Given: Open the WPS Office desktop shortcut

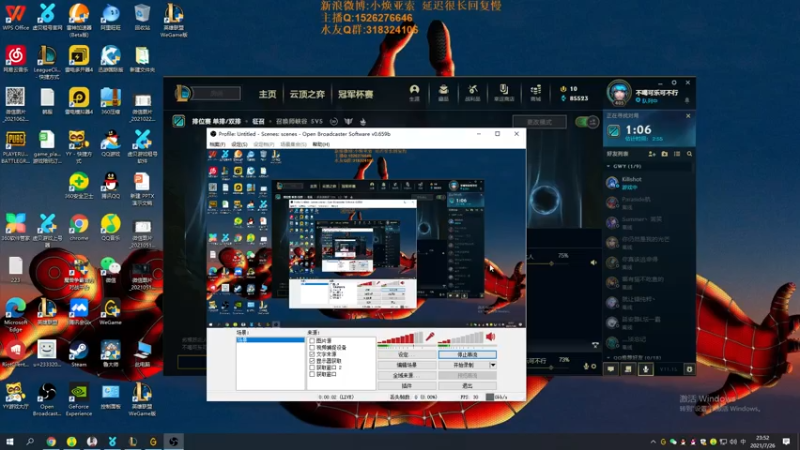Looking at the screenshot, I should click(15, 16).
